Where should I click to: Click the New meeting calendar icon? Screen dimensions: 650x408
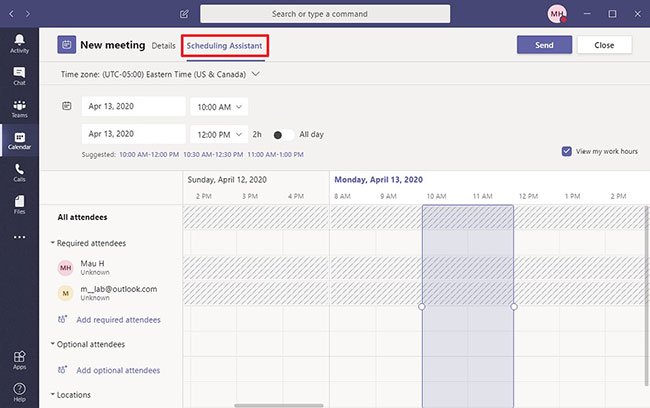pos(67,45)
